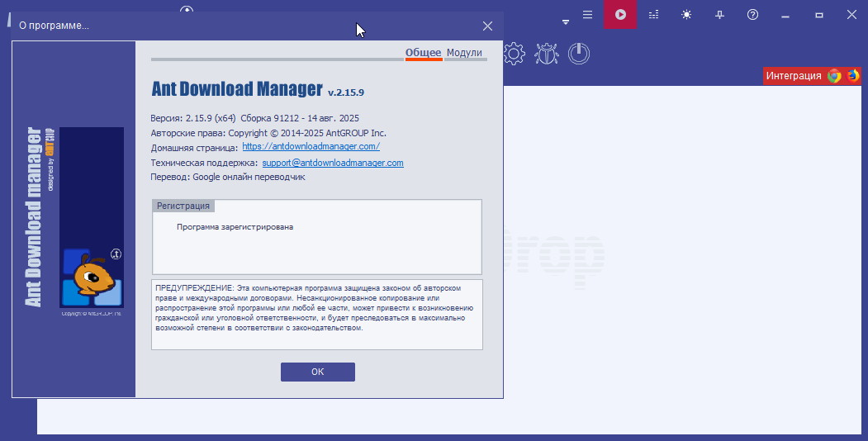Open help with the question mark icon
Image resolution: width=868 pixels, height=441 pixels.
tap(752, 15)
